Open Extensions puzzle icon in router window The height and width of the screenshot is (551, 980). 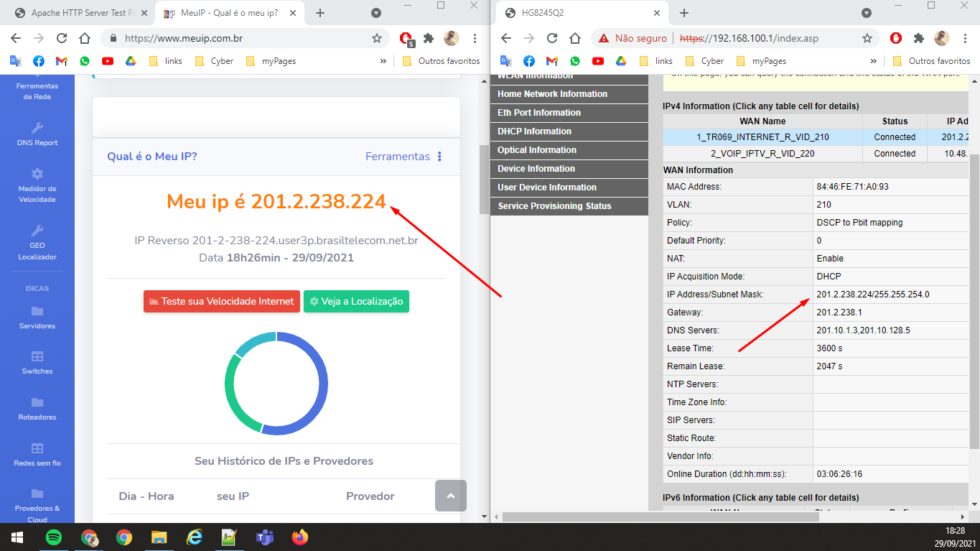tap(918, 38)
